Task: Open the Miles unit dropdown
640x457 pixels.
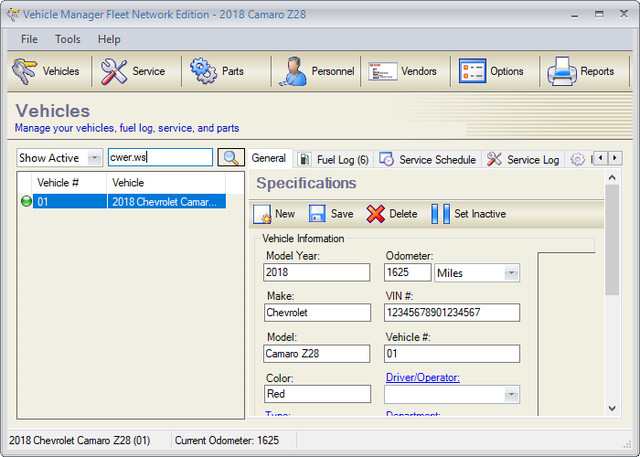Action: point(511,273)
